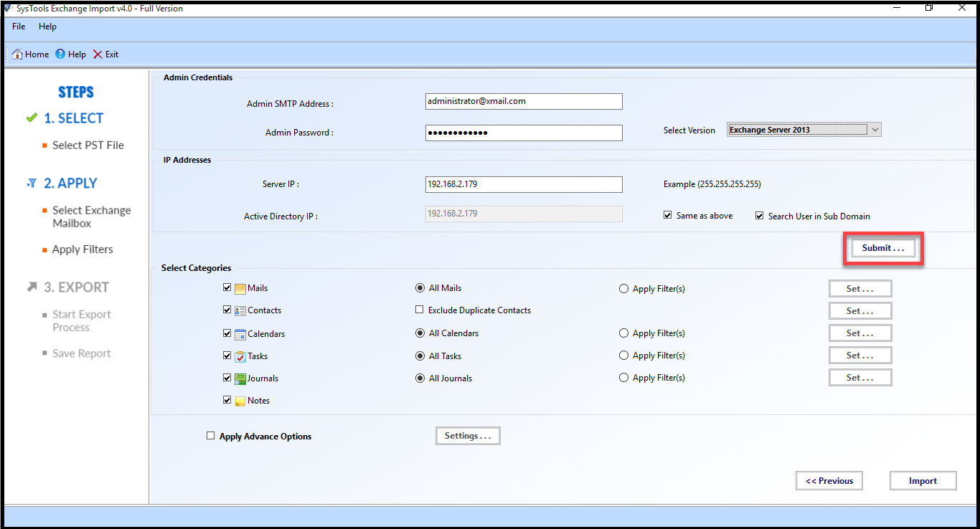Go back with the Previous button
This screenshot has width=980, height=529.
click(829, 481)
